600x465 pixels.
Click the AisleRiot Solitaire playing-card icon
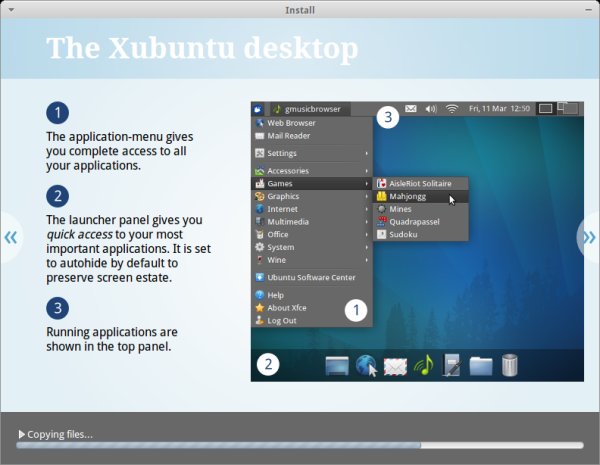[x=382, y=184]
